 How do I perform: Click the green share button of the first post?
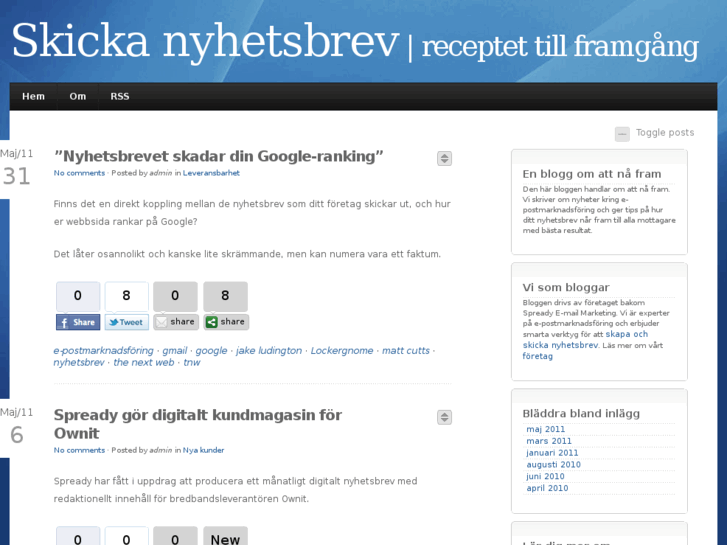226,322
